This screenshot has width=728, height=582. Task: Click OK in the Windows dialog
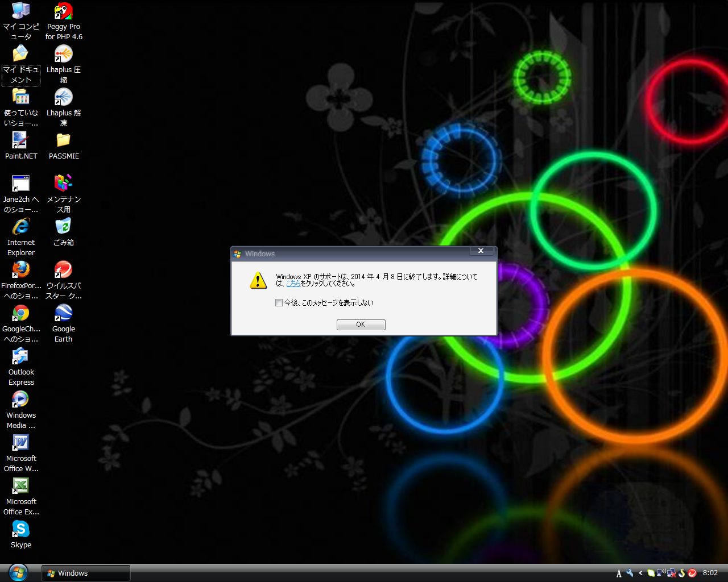361,325
